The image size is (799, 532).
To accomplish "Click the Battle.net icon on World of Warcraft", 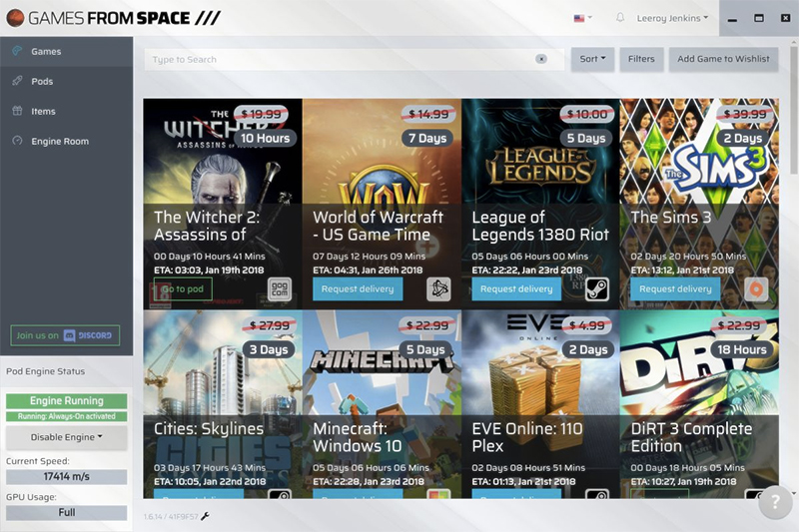I will pos(438,289).
